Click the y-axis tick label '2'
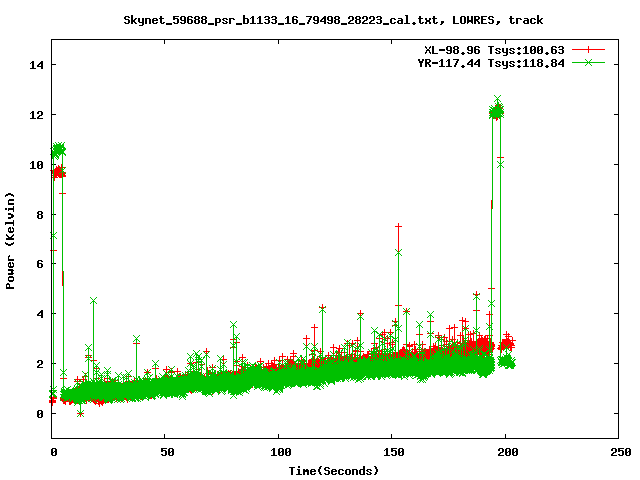The height and width of the screenshot is (480, 640). pyautogui.click(x=40, y=364)
